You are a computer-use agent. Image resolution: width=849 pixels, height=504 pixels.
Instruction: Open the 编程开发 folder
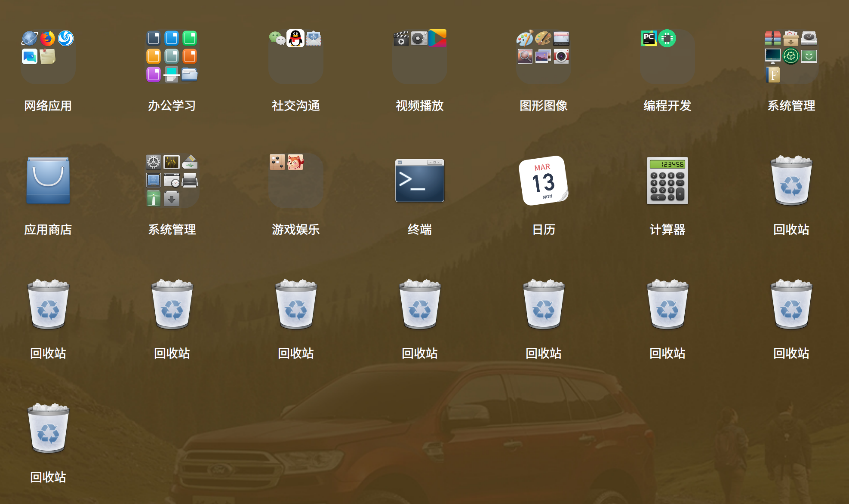coord(667,56)
